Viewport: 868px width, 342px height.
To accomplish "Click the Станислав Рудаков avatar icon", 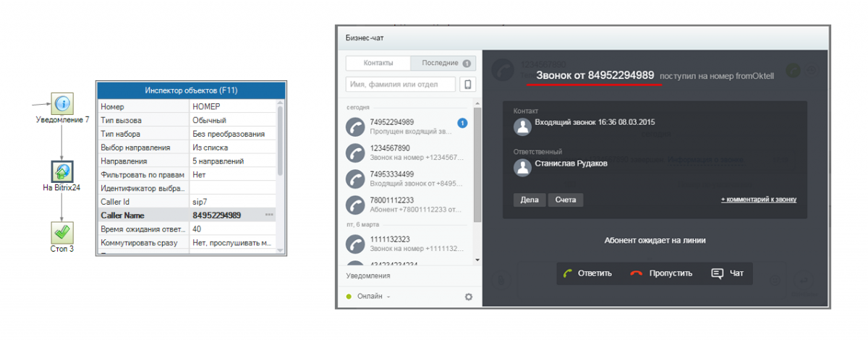I will tap(522, 167).
